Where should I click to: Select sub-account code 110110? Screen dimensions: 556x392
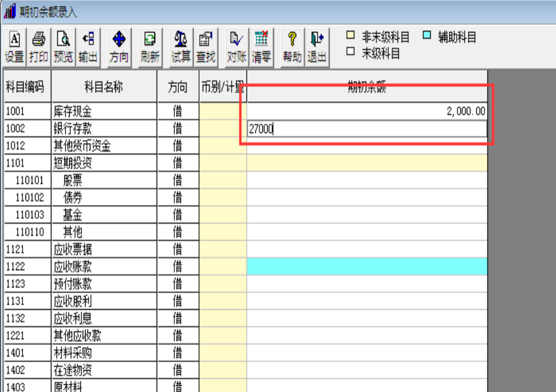[x=30, y=232]
